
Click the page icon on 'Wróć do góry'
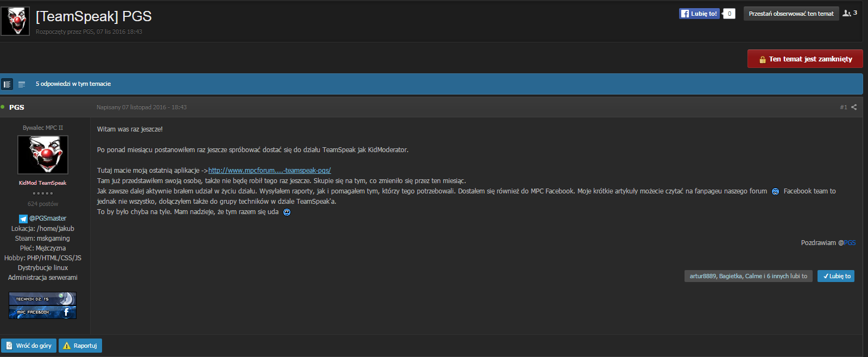tap(9, 346)
